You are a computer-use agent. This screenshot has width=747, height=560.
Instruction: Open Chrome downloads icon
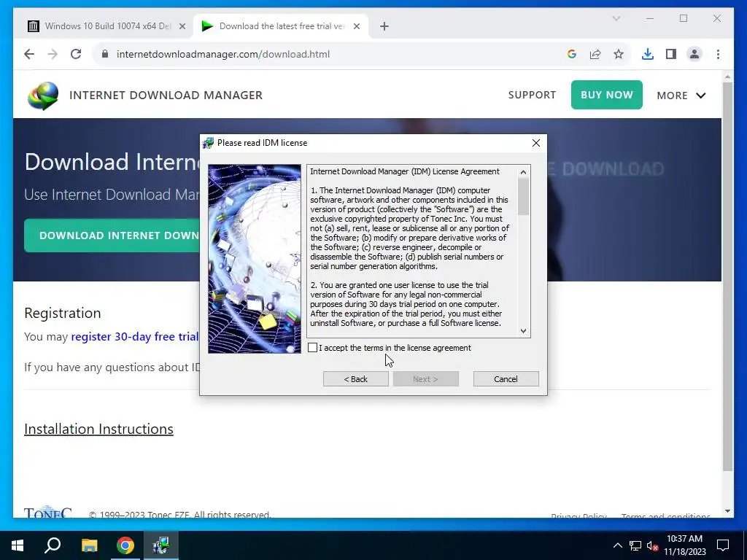tap(648, 54)
